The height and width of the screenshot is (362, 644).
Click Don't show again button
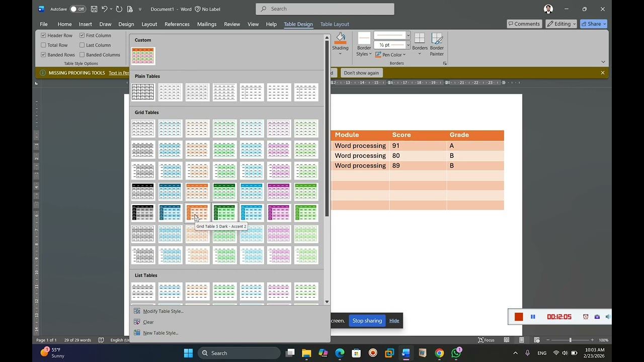[361, 73]
